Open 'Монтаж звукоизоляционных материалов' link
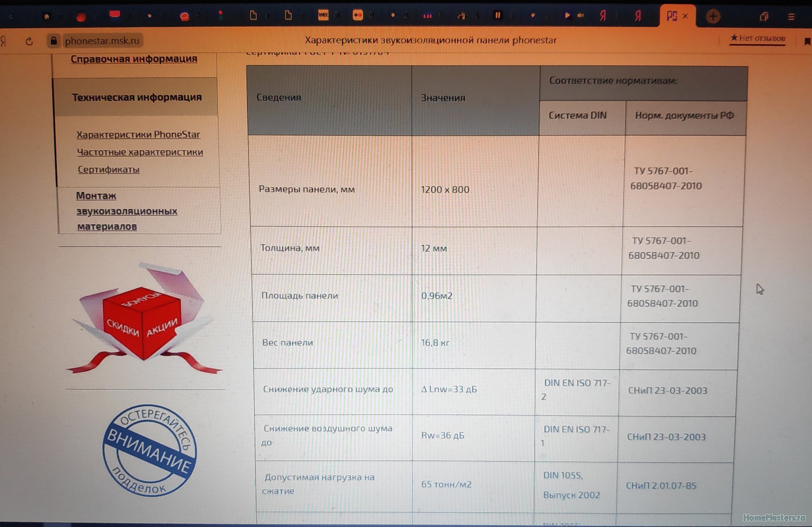Viewport: 812px width, 527px height. click(x=127, y=211)
